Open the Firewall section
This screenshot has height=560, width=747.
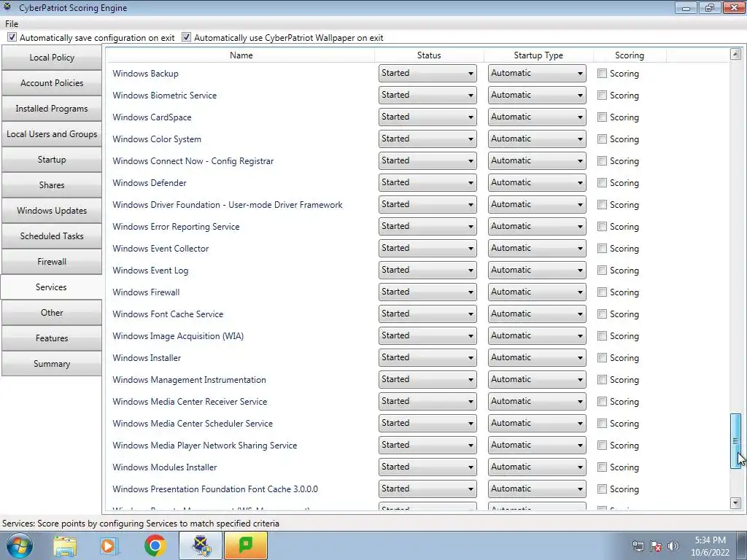(x=52, y=262)
